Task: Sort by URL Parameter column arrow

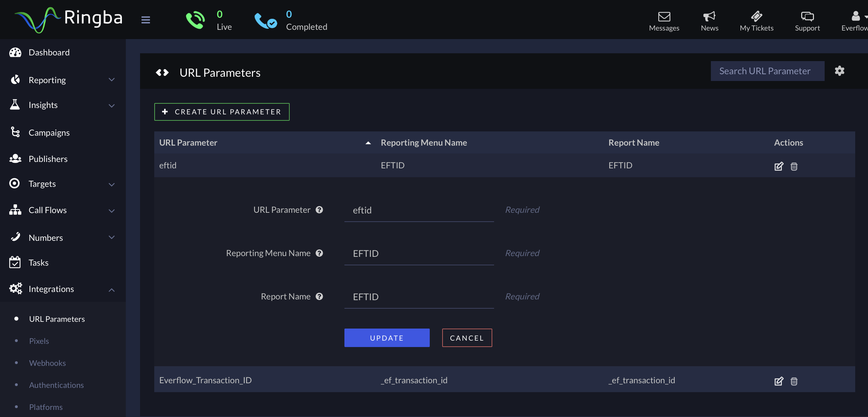Action: pyautogui.click(x=368, y=143)
